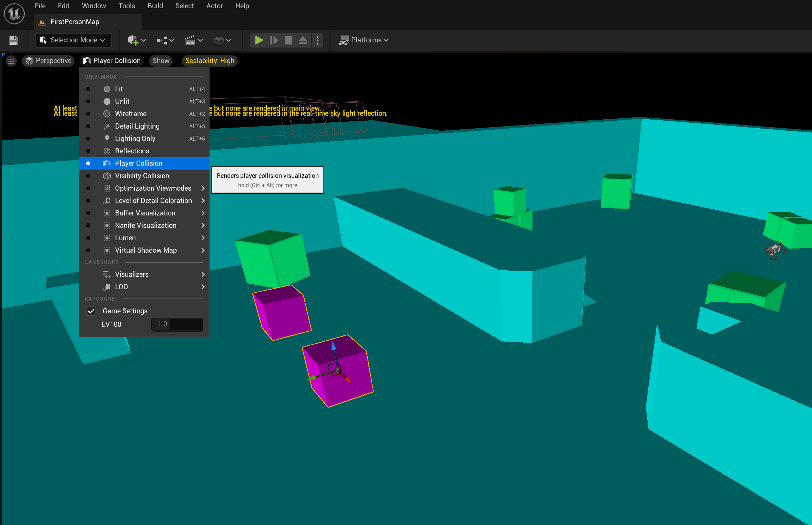The width and height of the screenshot is (812, 525).
Task: Open the level streaming cube dropdown icon
Action: click(x=222, y=40)
